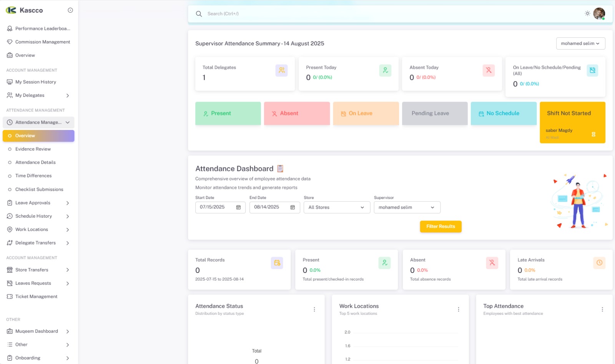615x364 pixels.
Task: Click the End Date field 08/14/2025
Action: (274, 207)
